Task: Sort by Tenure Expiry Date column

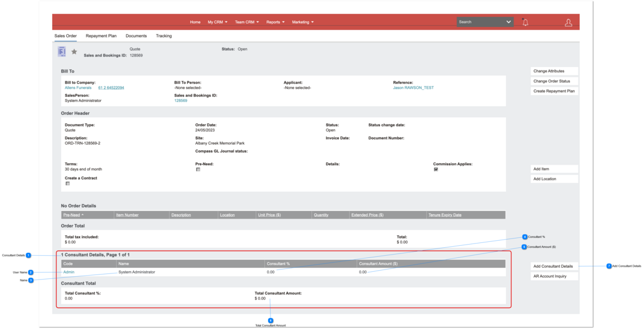Action: [x=445, y=215]
